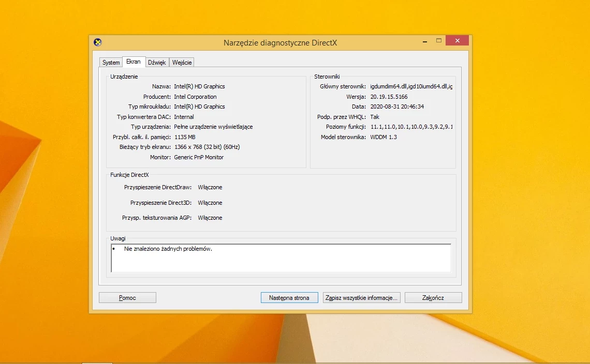The width and height of the screenshot is (590, 364).
Task: Click inside the Uwagi notes text box
Action: click(x=281, y=258)
